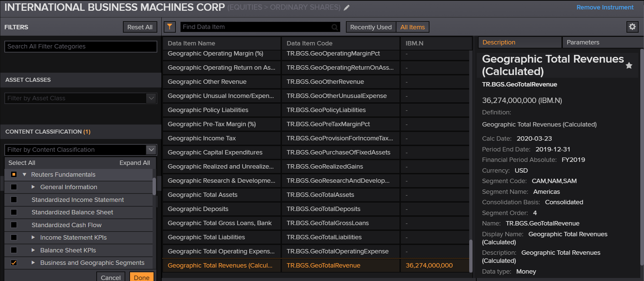Click the IBM.N column header
The height and width of the screenshot is (281, 644).
point(437,43)
